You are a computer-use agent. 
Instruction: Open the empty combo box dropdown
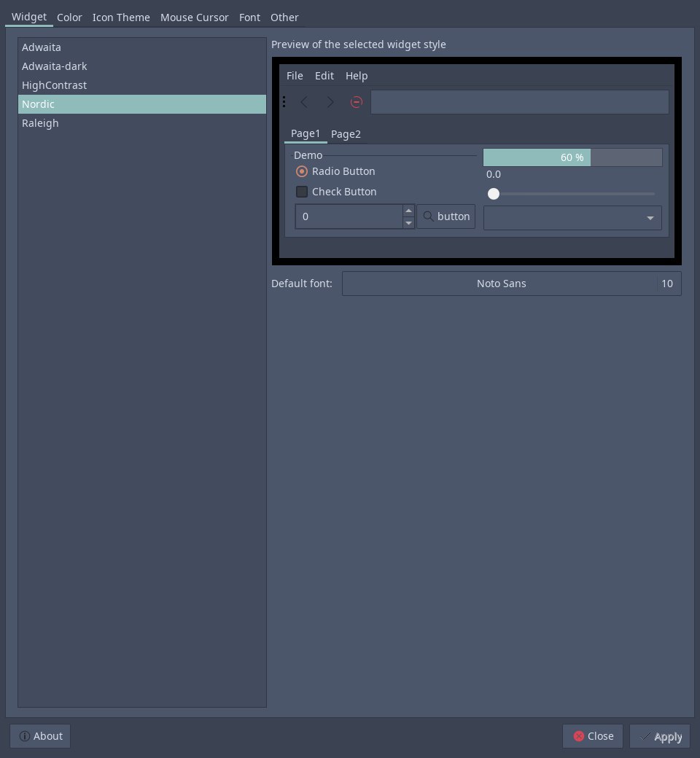572,218
